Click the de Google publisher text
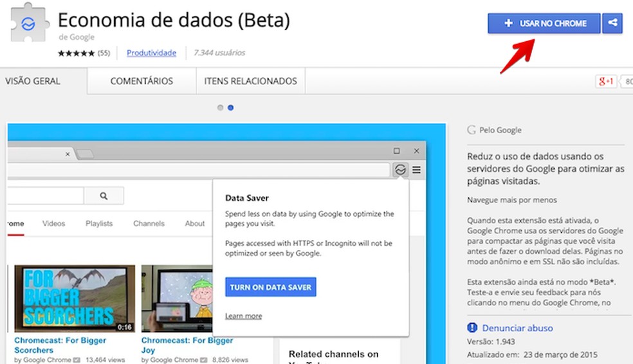The image size is (633, 364). click(x=77, y=37)
